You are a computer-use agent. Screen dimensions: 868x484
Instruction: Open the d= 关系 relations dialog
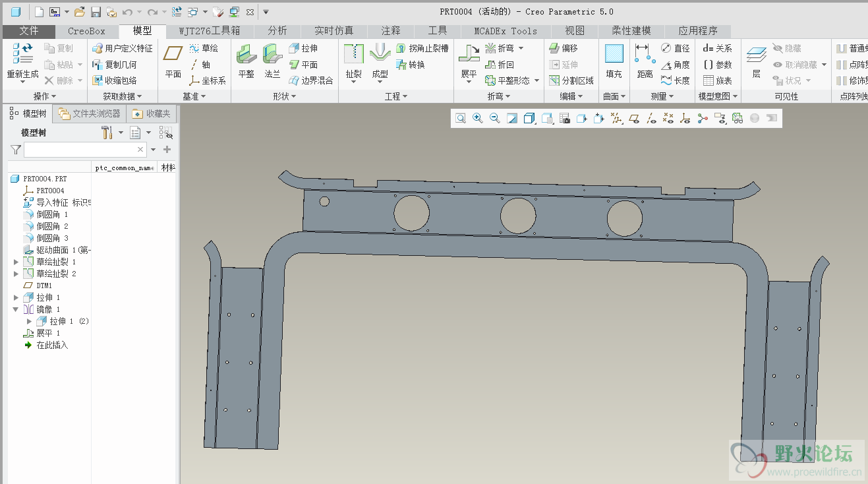(x=717, y=48)
